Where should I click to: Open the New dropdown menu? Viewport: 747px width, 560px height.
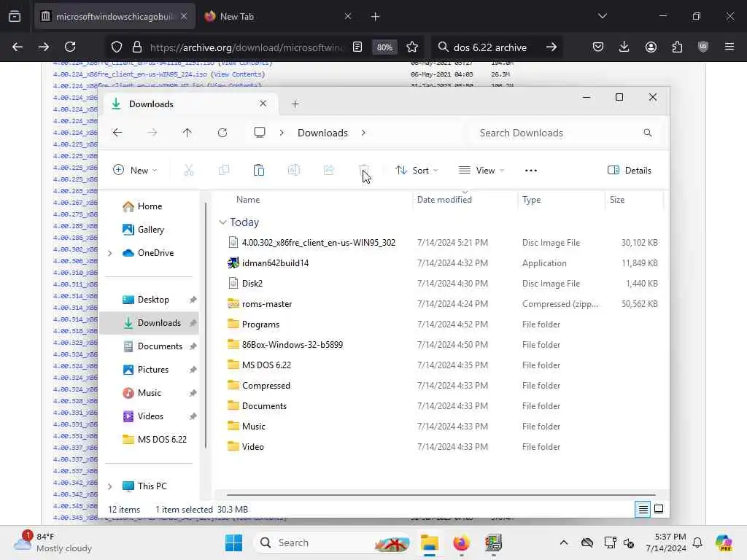135,170
